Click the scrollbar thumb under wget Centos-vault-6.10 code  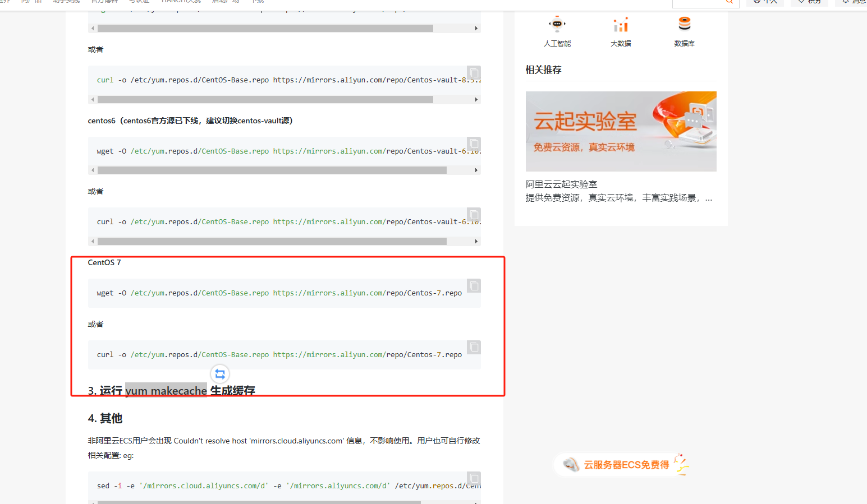272,170
